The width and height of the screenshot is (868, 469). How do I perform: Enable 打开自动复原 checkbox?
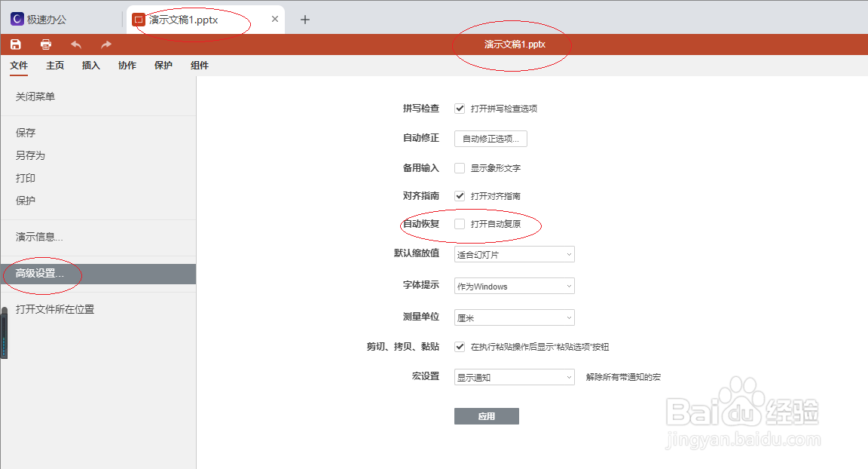(460, 223)
